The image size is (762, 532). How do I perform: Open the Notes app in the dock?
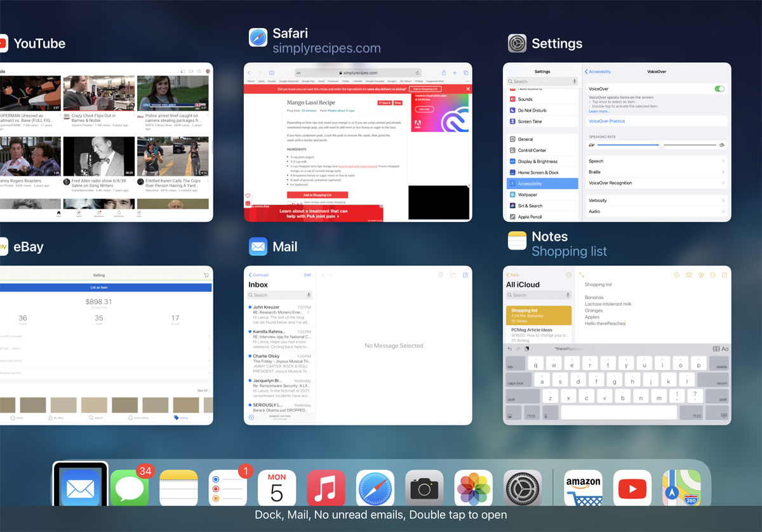tap(178, 488)
